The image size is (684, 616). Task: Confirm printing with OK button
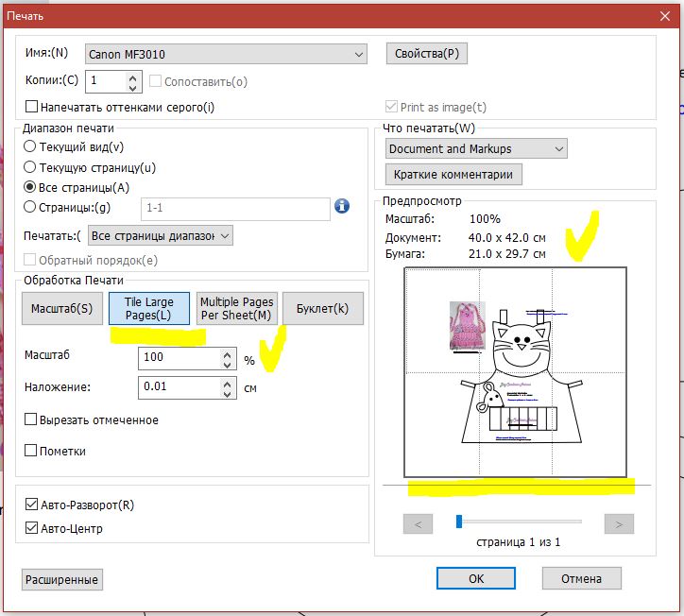coord(476,578)
